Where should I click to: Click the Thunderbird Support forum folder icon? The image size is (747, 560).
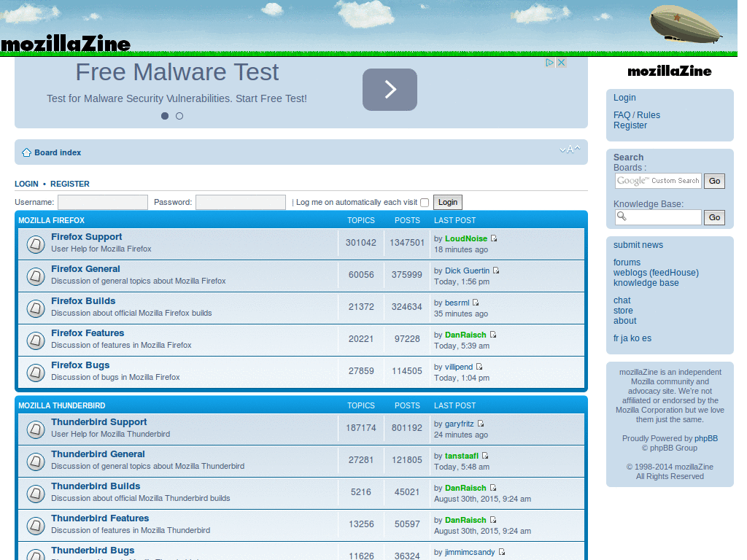[35, 429]
